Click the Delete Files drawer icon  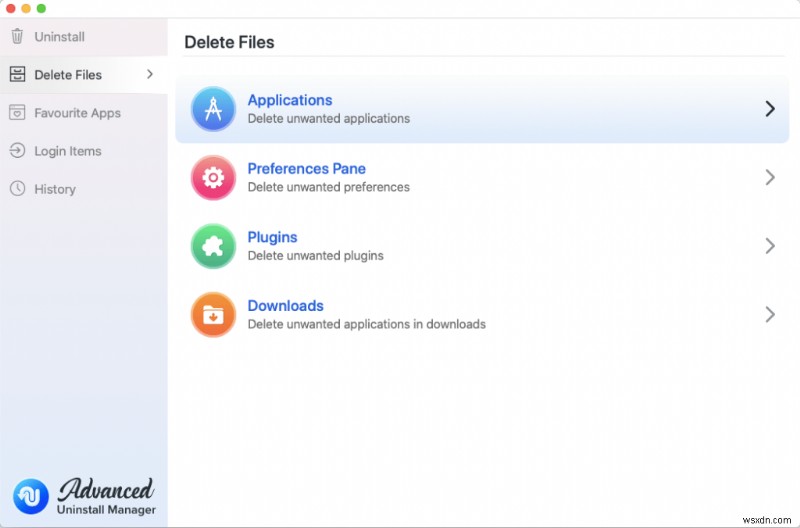point(17,75)
